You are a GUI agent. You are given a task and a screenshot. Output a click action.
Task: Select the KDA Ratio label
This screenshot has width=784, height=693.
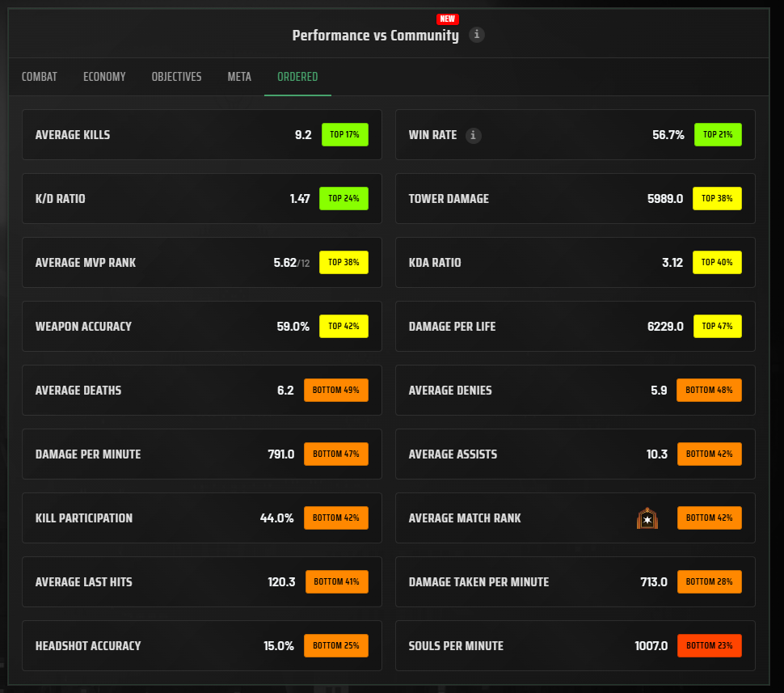(x=435, y=263)
